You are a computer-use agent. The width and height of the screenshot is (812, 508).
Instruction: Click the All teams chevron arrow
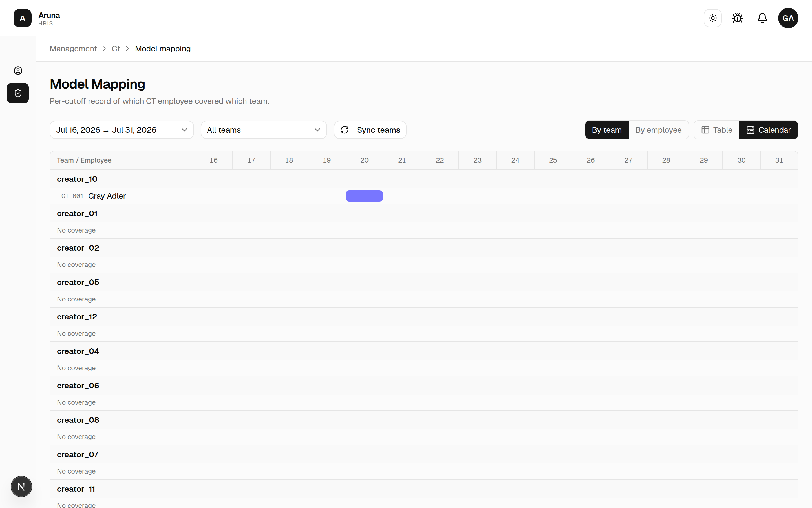click(317, 130)
